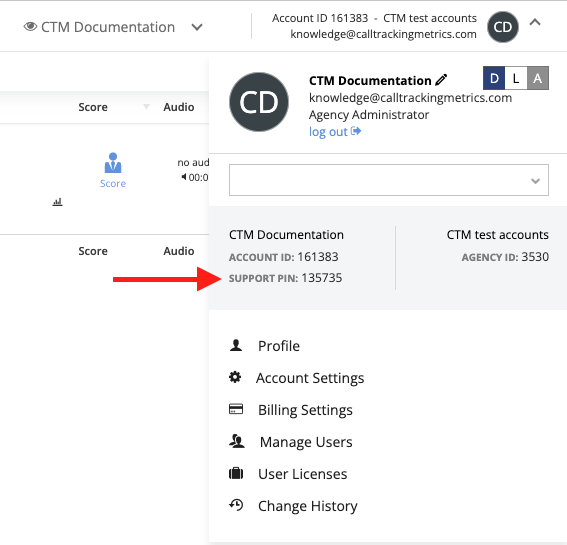
Task: Click the knowledge@calltrackingmetrics.com email in panel
Action: 410,98
